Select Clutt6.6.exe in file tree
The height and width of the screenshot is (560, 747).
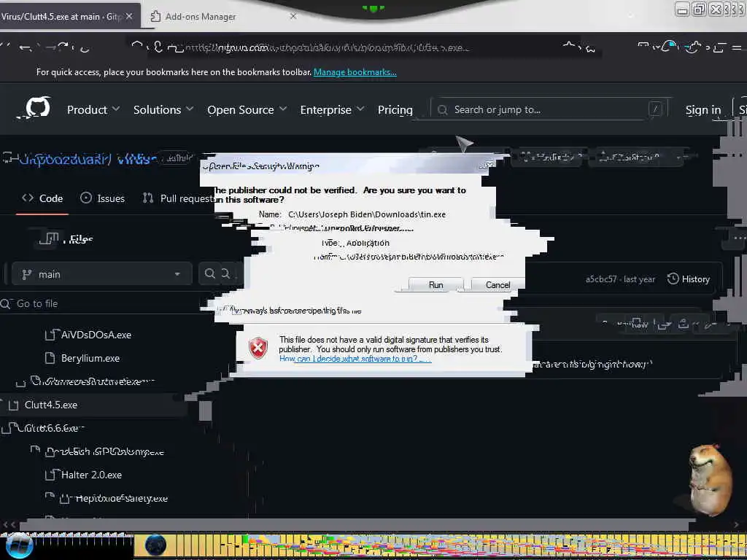coord(47,428)
